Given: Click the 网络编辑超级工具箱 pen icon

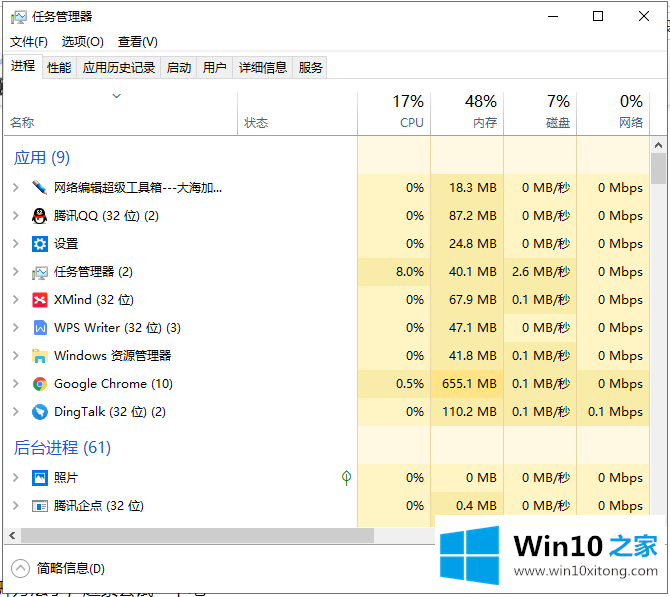Looking at the screenshot, I should tap(39, 188).
